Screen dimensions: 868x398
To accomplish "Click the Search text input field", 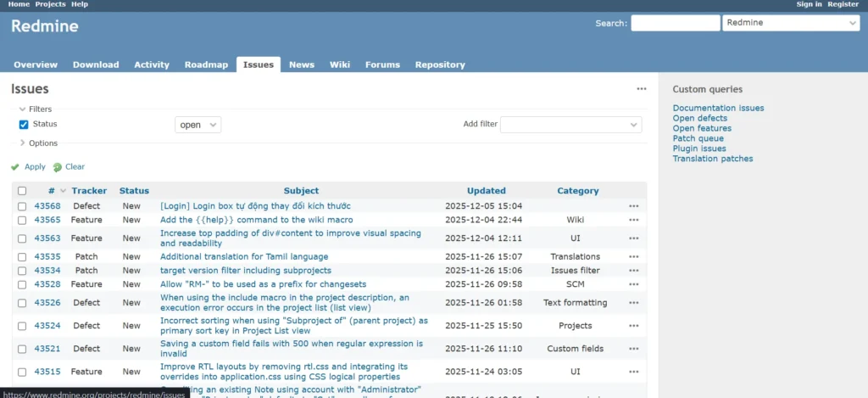I will point(676,23).
